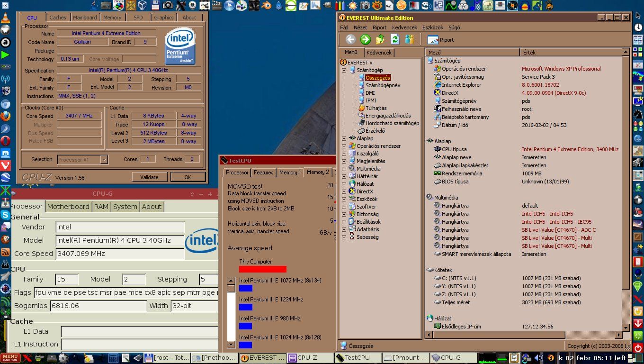Select Összegzés in EVEREST tree
Image resolution: width=644 pixels, height=364 pixels.
377,77
